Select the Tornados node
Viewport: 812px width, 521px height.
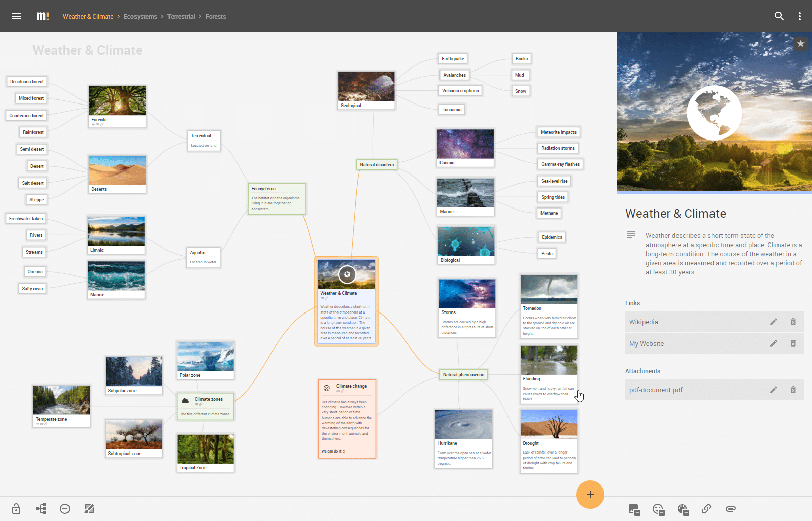(549, 306)
